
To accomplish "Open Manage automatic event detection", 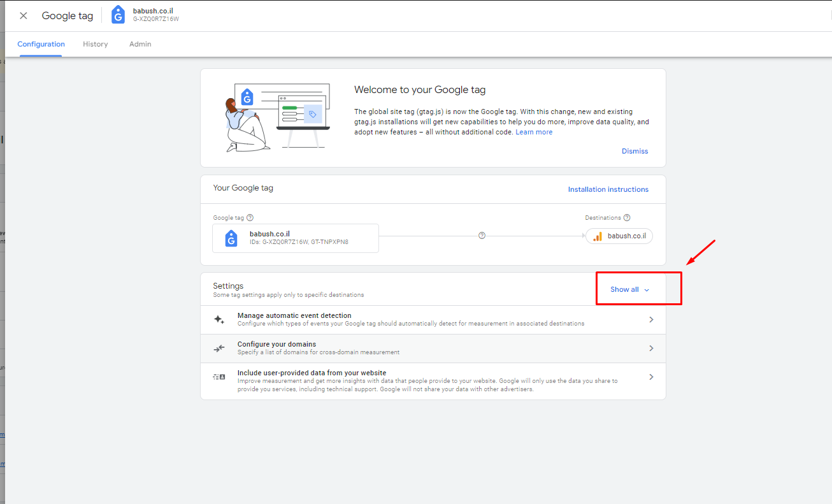I will coord(433,320).
